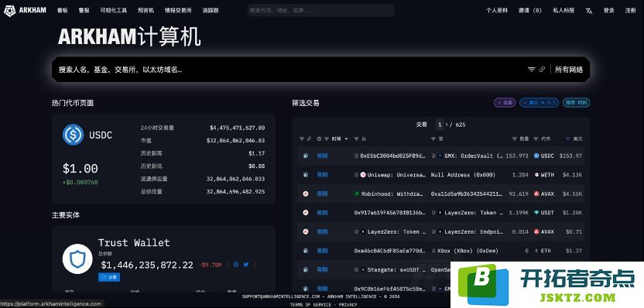Viewport: 644px width, 308px height.
Task: Open the 情报交易所 menu item
Action: [178, 11]
